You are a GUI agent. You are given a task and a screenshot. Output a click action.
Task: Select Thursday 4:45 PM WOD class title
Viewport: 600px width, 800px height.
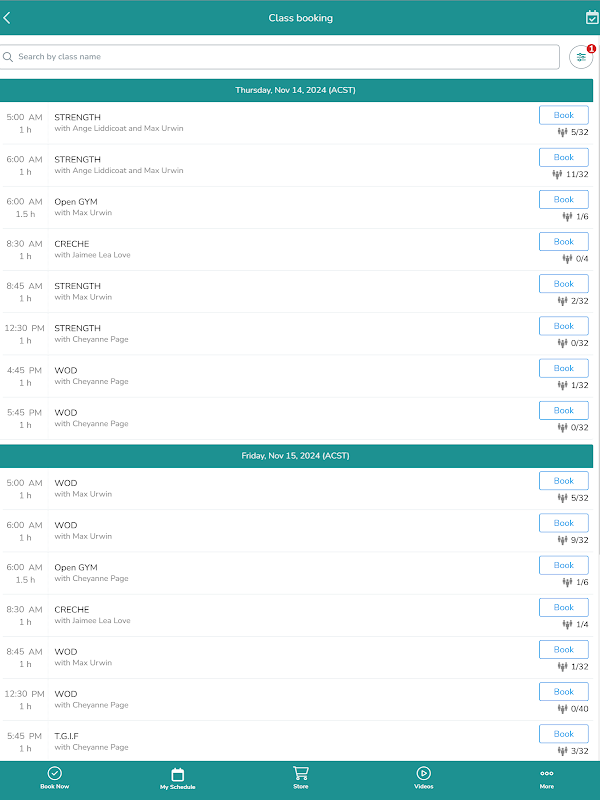tap(66, 370)
